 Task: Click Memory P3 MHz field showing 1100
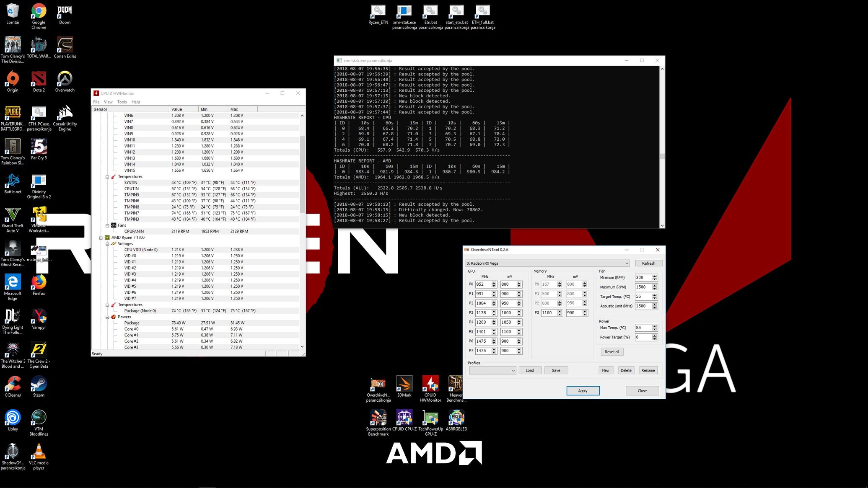click(549, 312)
